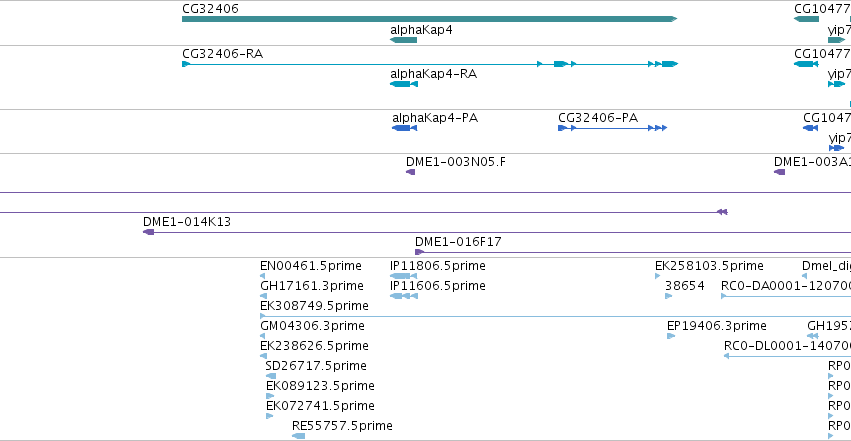Image resolution: width=851 pixels, height=441 pixels.
Task: Select the GM04306.3prime EST label
Action: coord(313,326)
